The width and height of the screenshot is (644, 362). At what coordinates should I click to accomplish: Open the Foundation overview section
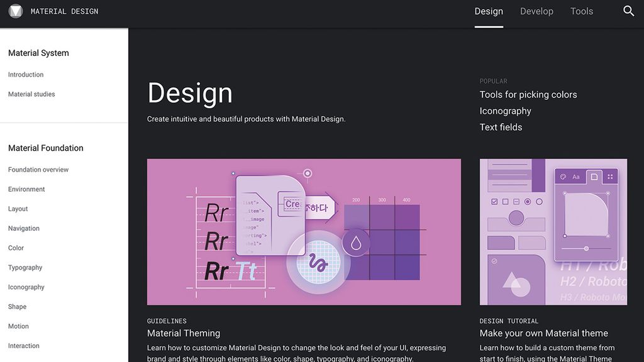coord(38,169)
